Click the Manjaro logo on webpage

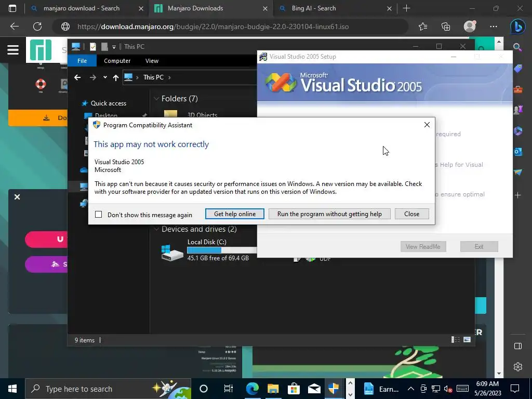click(41, 50)
